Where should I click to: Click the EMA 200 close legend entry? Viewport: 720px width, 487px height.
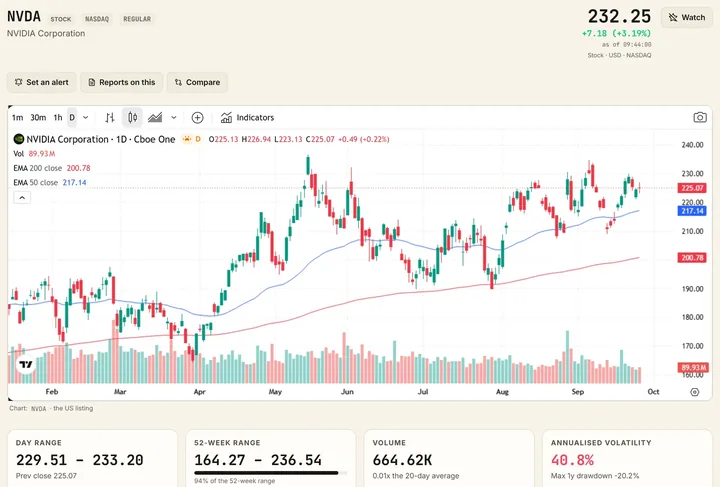[52, 168]
